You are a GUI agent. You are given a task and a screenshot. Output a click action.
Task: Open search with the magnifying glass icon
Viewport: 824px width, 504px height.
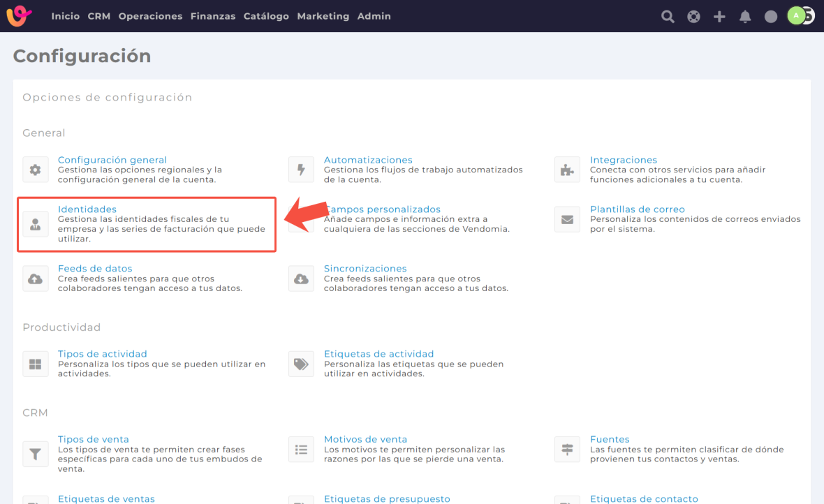pyautogui.click(x=668, y=16)
